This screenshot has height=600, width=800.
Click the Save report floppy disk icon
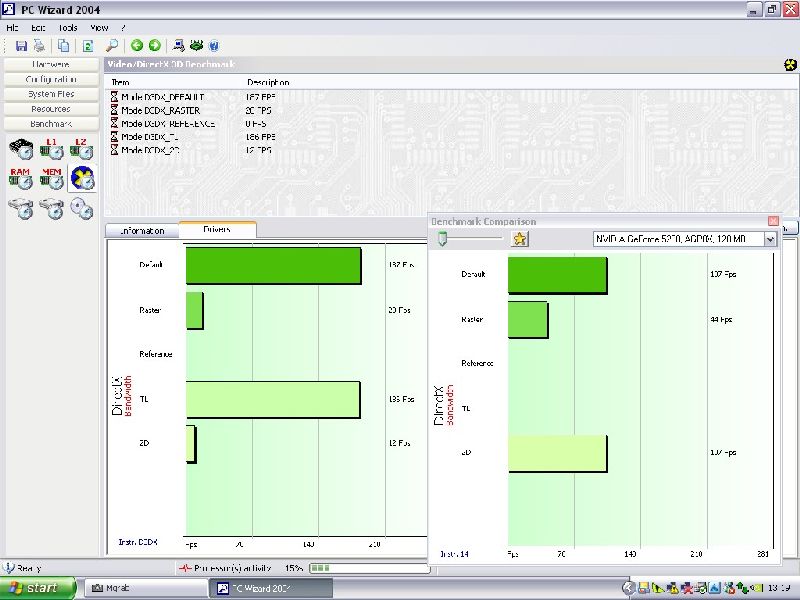click(x=22, y=45)
